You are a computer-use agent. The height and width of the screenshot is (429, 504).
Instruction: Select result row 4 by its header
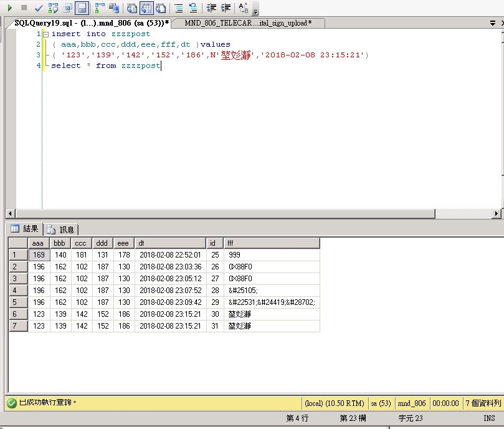click(x=18, y=291)
